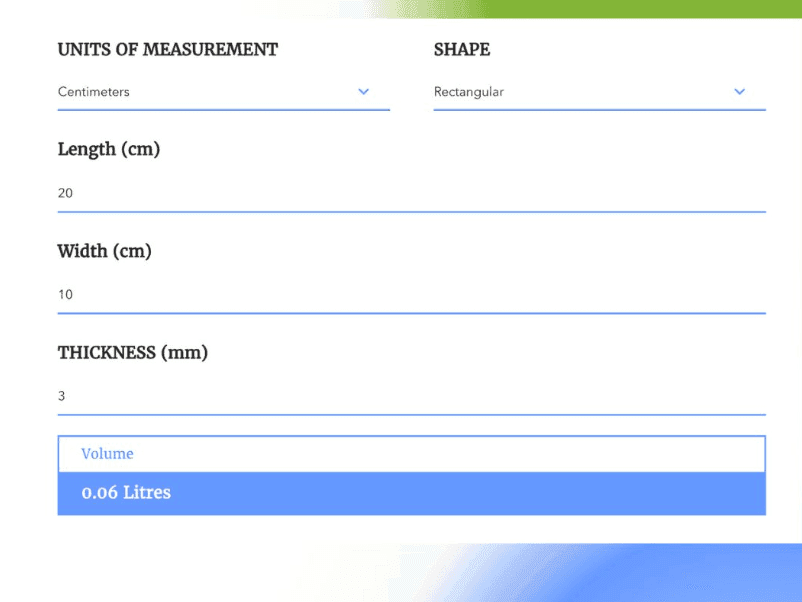Click the Length (cm) label
This screenshot has height=602, width=802.
[x=109, y=150]
